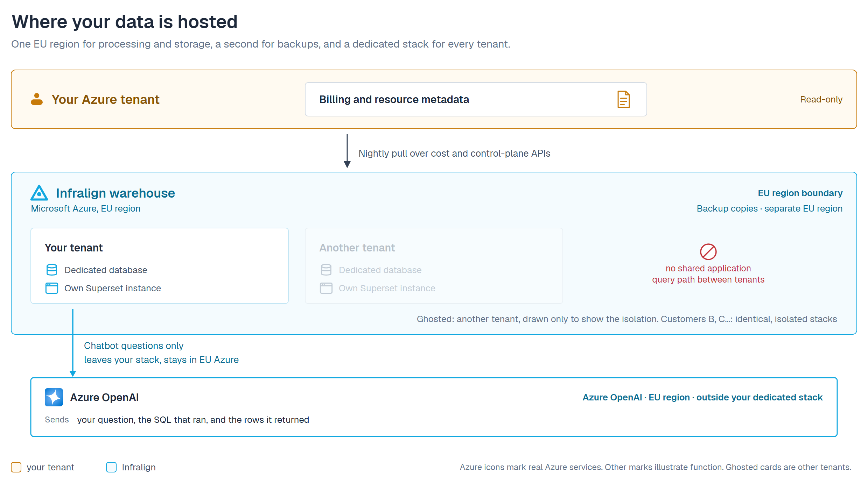Viewport: 868px width, 484px height.
Task: Click the document icon in Billing metadata card
Action: click(623, 99)
